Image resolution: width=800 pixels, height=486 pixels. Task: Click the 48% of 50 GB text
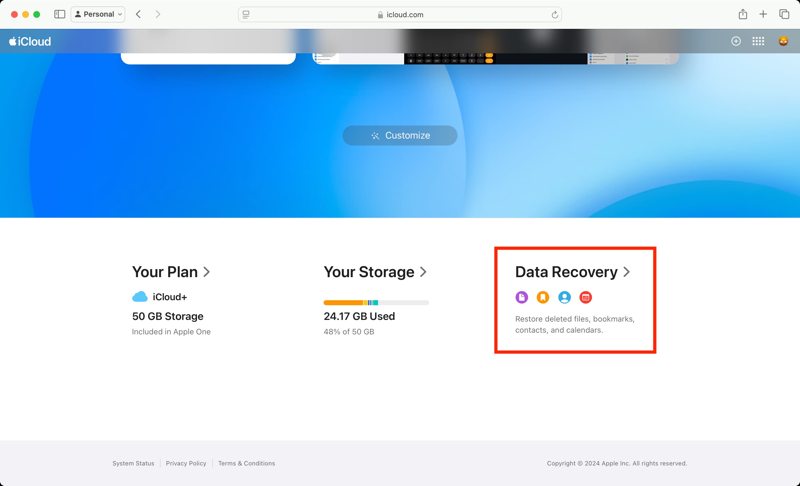(x=349, y=331)
